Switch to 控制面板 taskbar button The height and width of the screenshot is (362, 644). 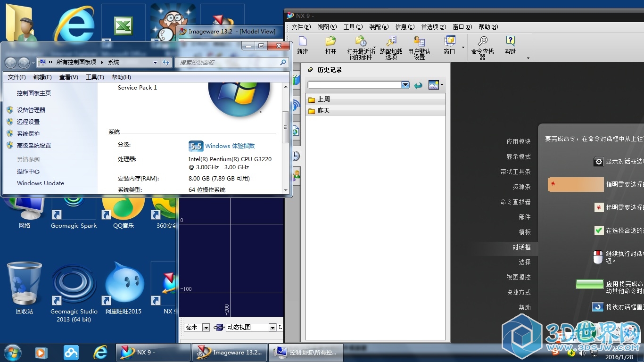click(x=306, y=352)
